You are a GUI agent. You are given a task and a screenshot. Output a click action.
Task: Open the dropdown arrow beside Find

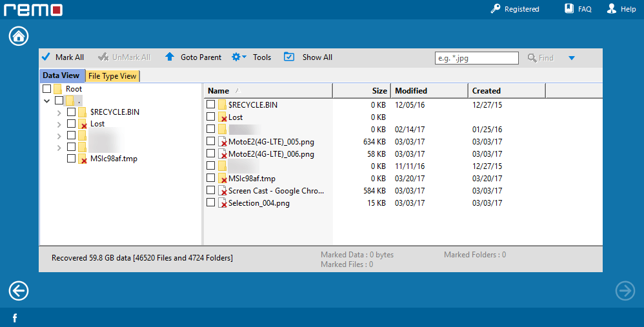click(x=571, y=58)
